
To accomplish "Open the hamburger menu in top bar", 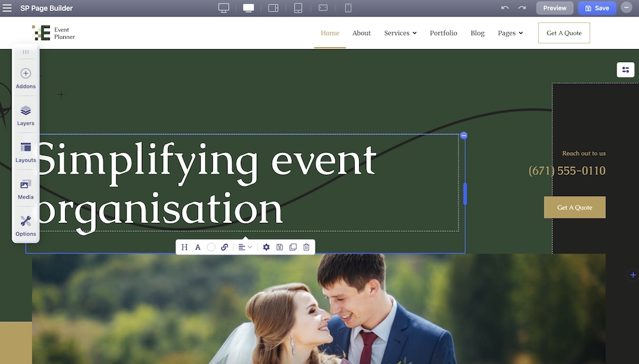I will (x=8, y=8).
